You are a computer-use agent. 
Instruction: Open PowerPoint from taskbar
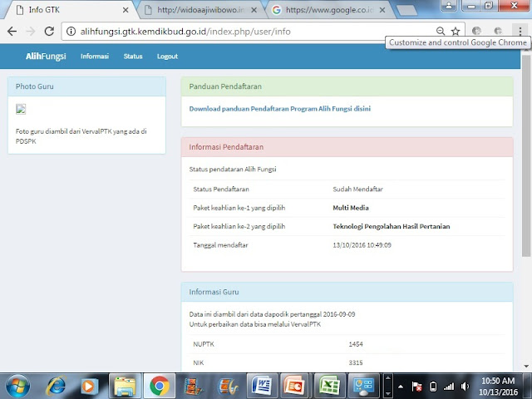(294, 386)
